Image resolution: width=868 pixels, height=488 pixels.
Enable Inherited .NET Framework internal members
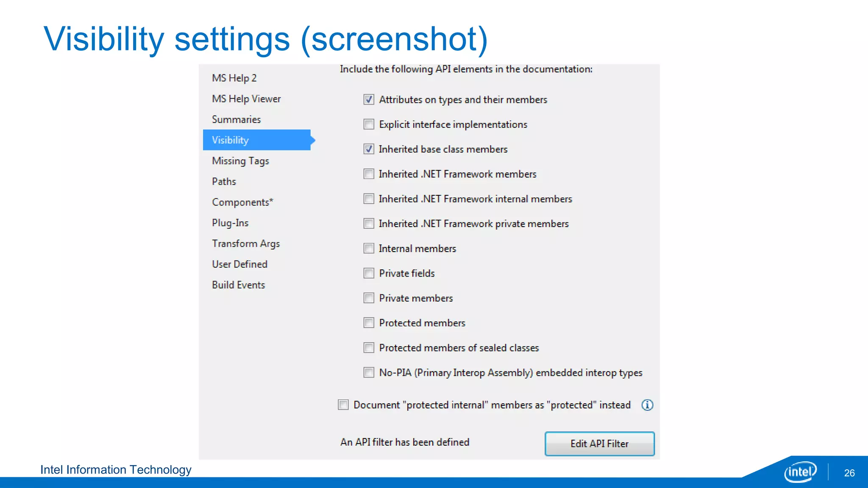click(369, 199)
